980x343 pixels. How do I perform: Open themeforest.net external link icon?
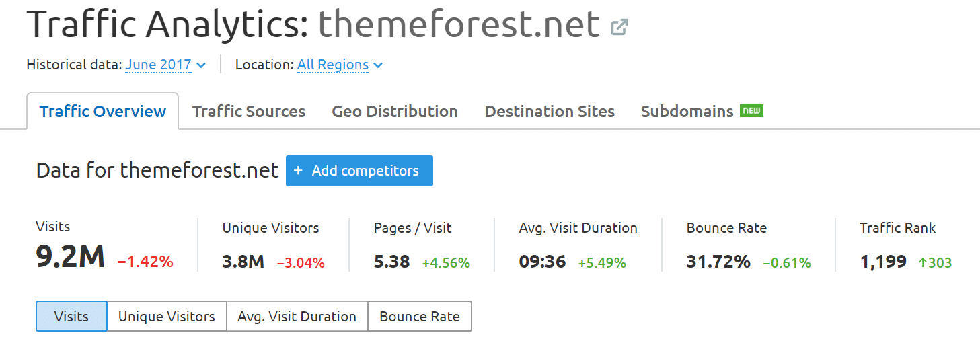tap(619, 28)
